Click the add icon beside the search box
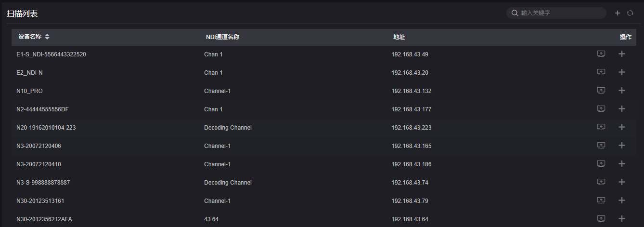Image resolution: width=644 pixels, height=227 pixels. point(618,13)
